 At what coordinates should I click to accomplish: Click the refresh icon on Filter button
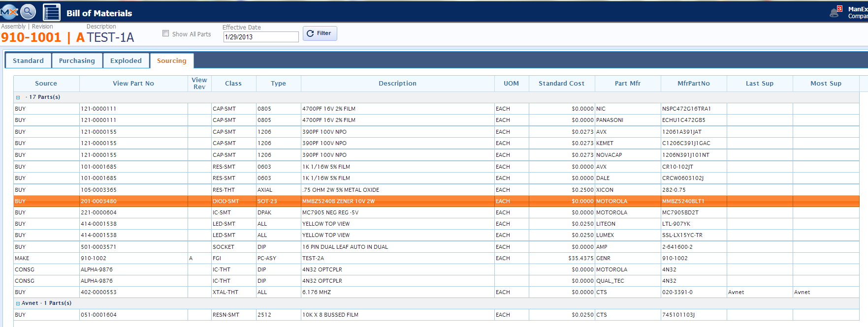pos(310,33)
